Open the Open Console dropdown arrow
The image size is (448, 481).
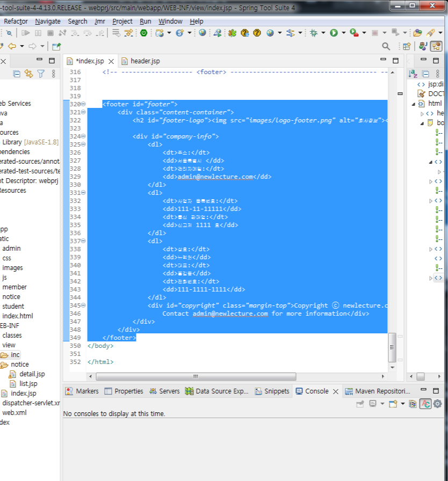[x=402, y=404]
